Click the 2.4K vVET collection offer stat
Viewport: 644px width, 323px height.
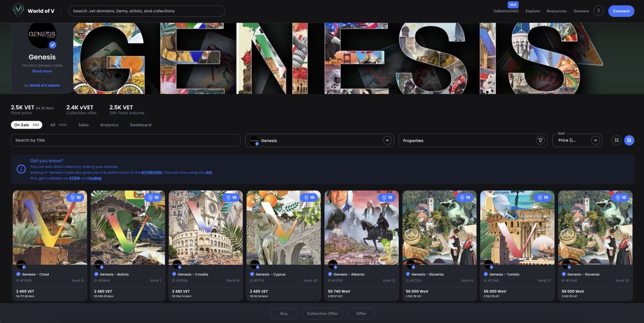(x=82, y=109)
